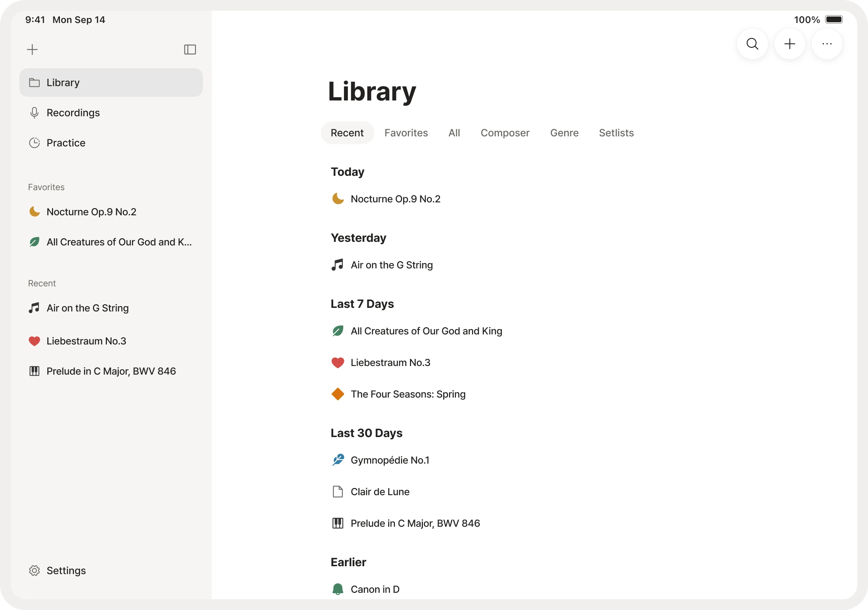The image size is (868, 610).
Task: Click piano keys icon in Last 30 Days
Action: click(x=338, y=524)
